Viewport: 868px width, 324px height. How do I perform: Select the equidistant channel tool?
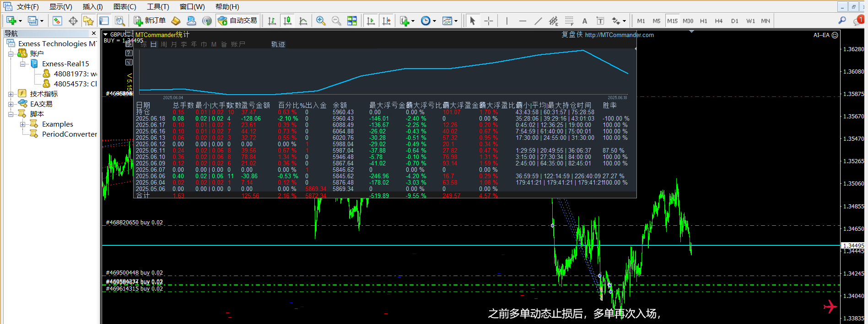coord(554,21)
